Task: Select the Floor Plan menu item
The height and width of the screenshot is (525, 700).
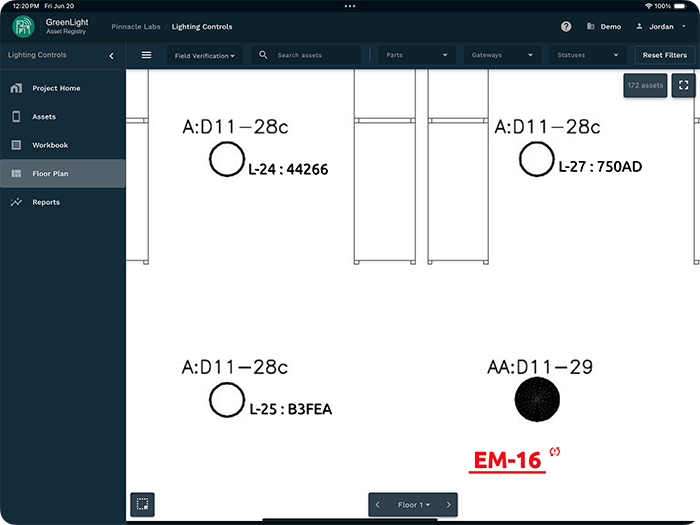Action: point(62,174)
